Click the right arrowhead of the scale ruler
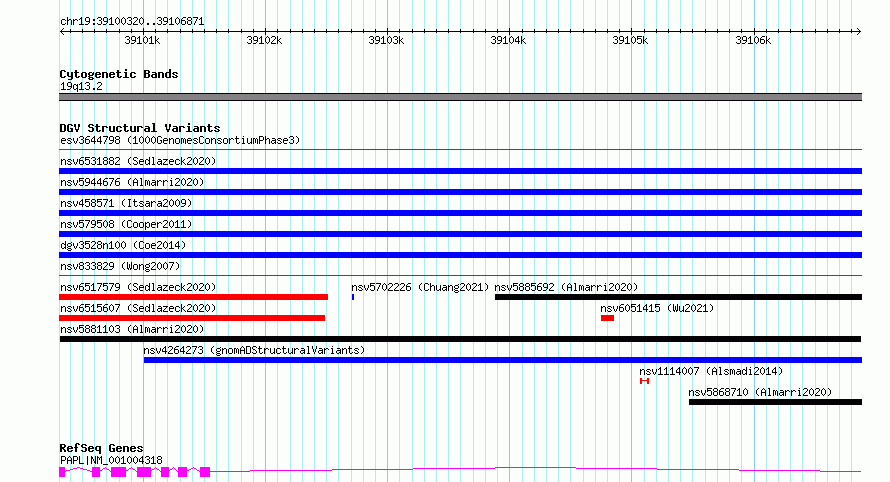Image resolution: width=890 pixels, height=482 pixels. (858, 32)
